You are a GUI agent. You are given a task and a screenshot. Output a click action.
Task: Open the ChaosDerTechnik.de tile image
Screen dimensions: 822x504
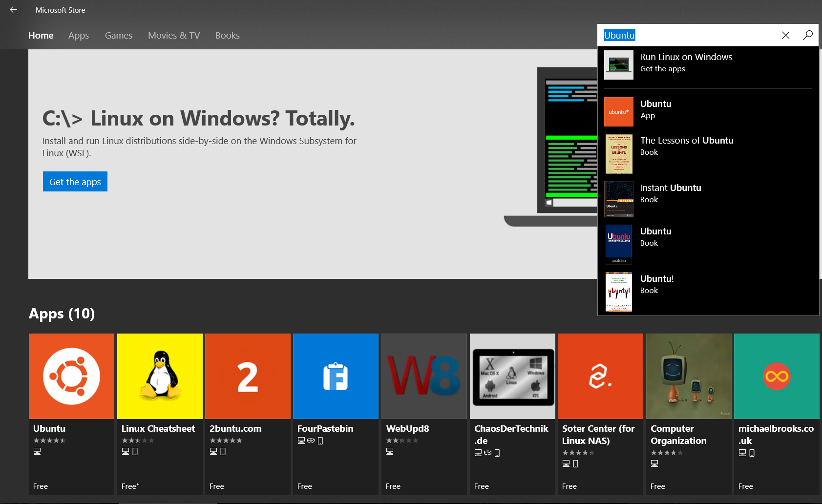512,376
